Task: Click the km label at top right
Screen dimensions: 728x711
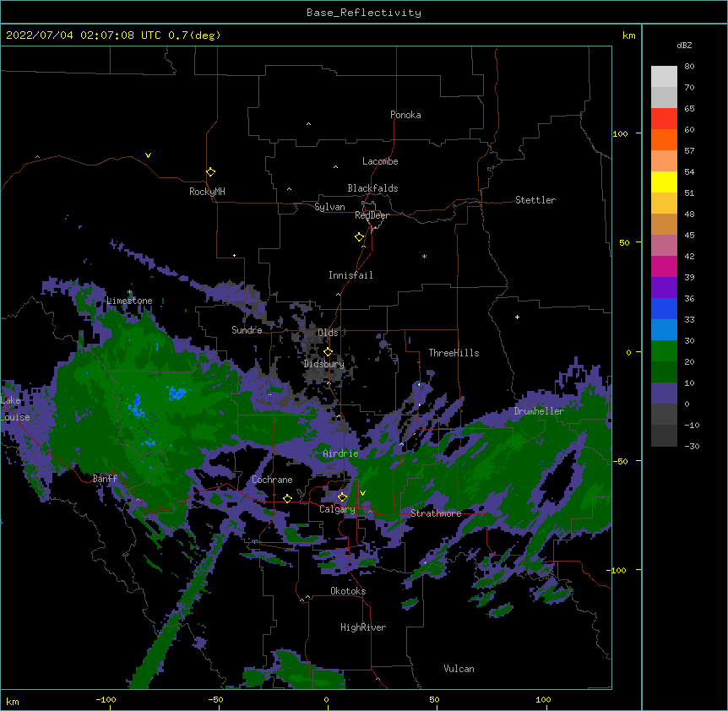Action: click(x=628, y=35)
